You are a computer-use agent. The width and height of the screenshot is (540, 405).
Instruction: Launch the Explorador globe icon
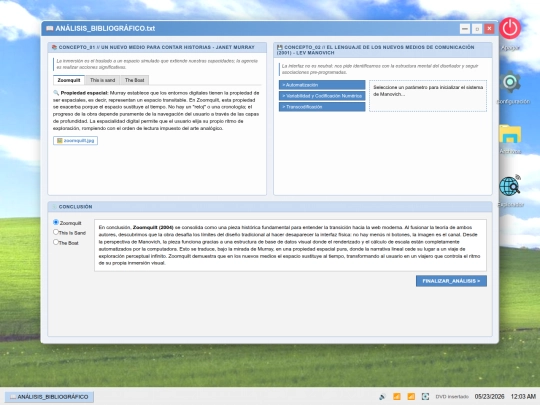510,186
